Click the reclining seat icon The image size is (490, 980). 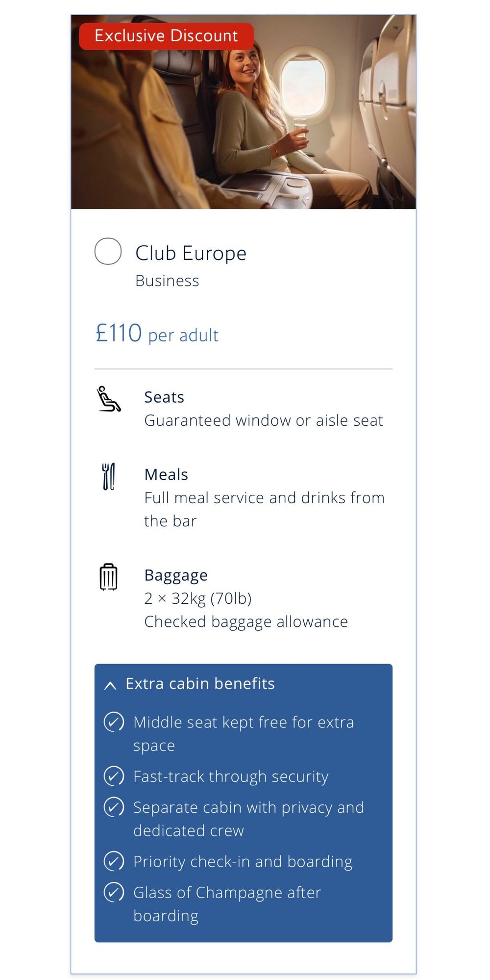[109, 399]
